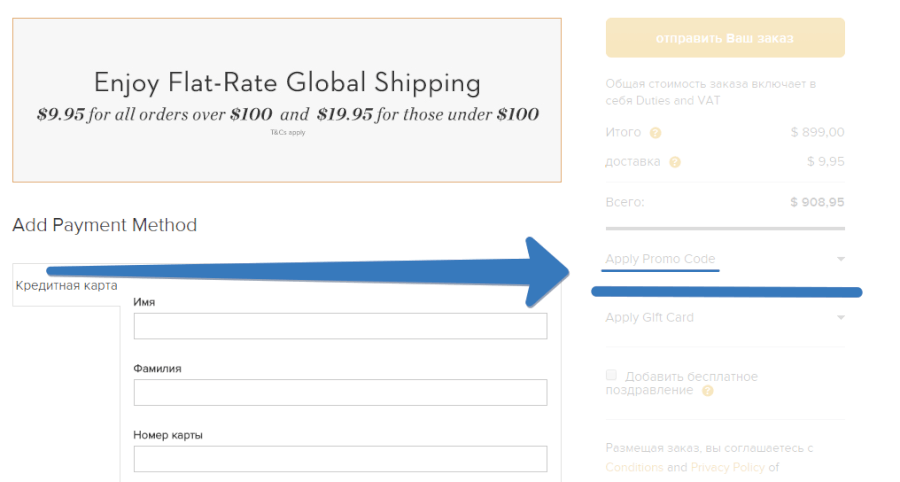Click the $ 908,95 total amount
Image resolution: width=900 pixels, height=482 pixels.
tap(817, 202)
